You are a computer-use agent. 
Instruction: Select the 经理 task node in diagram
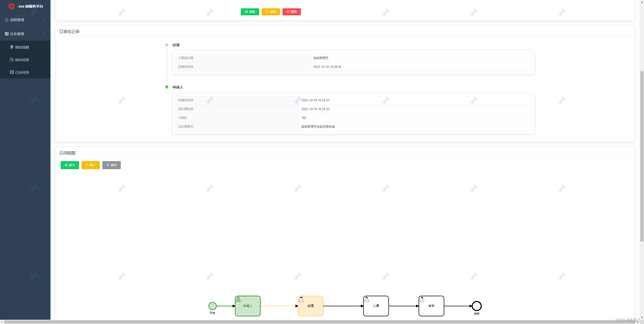pos(311,306)
